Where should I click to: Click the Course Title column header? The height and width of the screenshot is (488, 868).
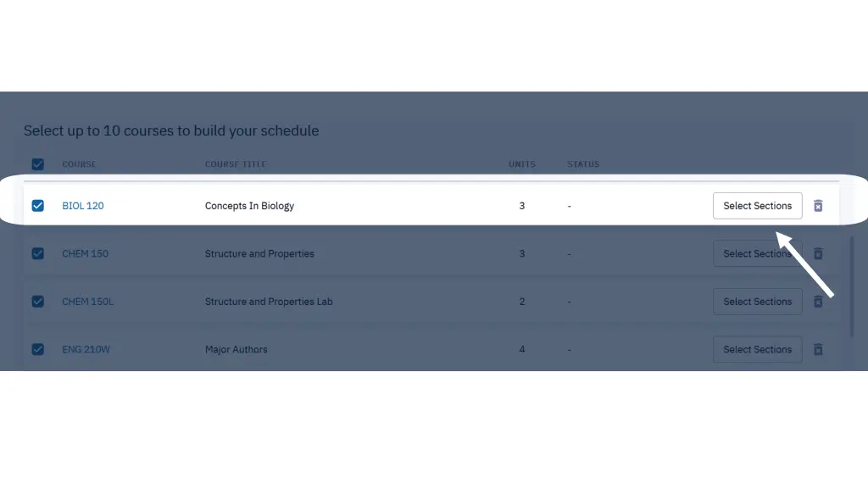(x=236, y=164)
